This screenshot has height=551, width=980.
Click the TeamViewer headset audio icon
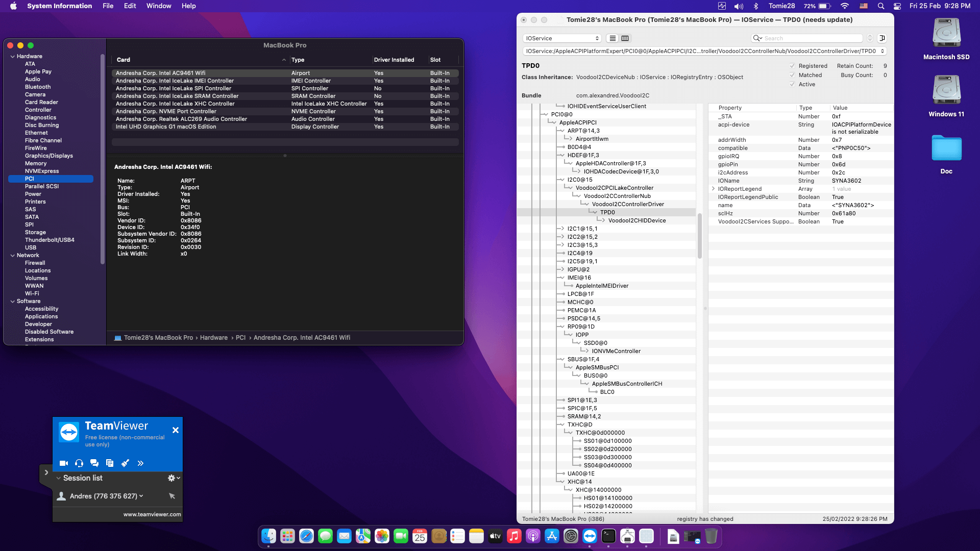click(79, 463)
